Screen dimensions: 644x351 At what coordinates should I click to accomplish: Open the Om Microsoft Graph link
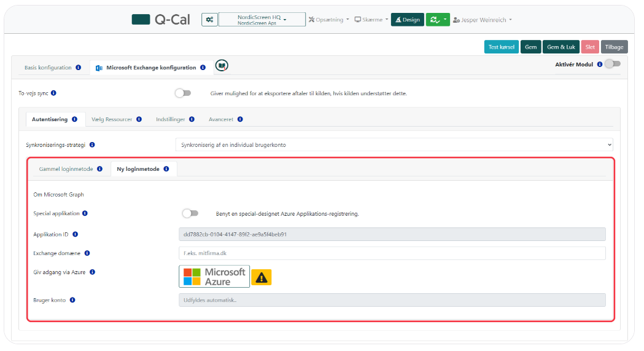tap(58, 194)
